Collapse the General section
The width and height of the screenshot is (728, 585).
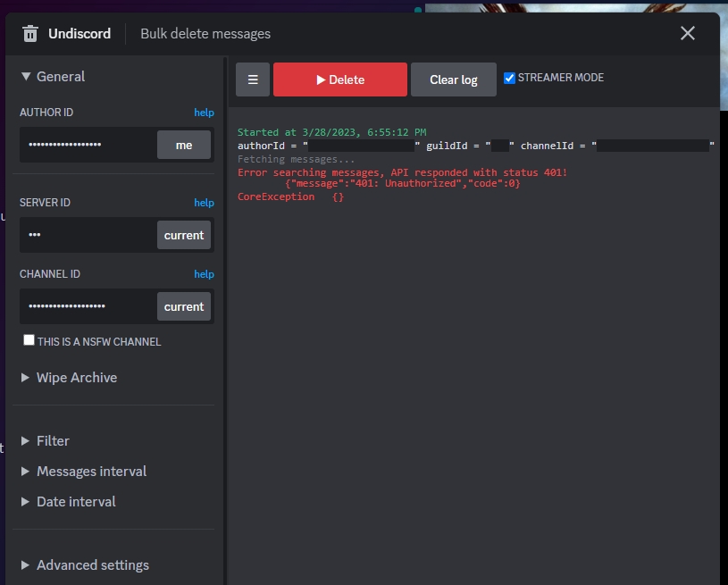coord(53,76)
